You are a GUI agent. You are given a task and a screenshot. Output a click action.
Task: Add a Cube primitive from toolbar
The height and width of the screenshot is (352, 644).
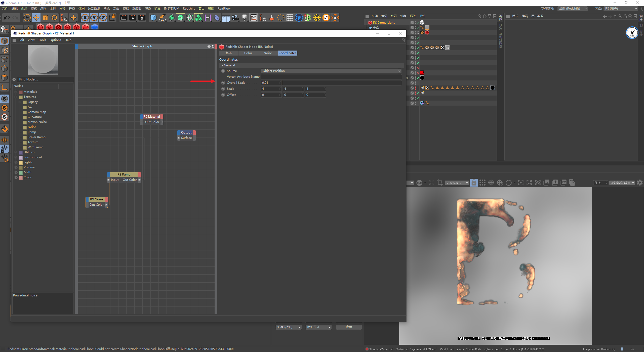153,18
